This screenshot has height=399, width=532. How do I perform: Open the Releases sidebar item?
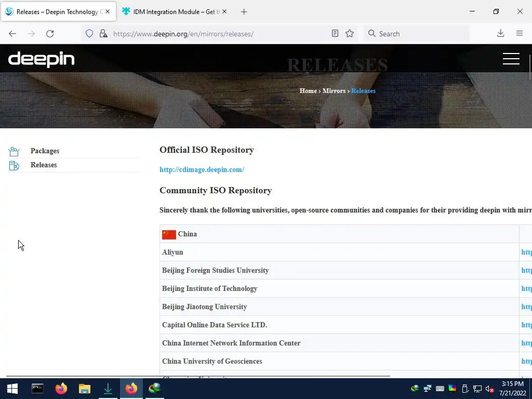point(44,165)
